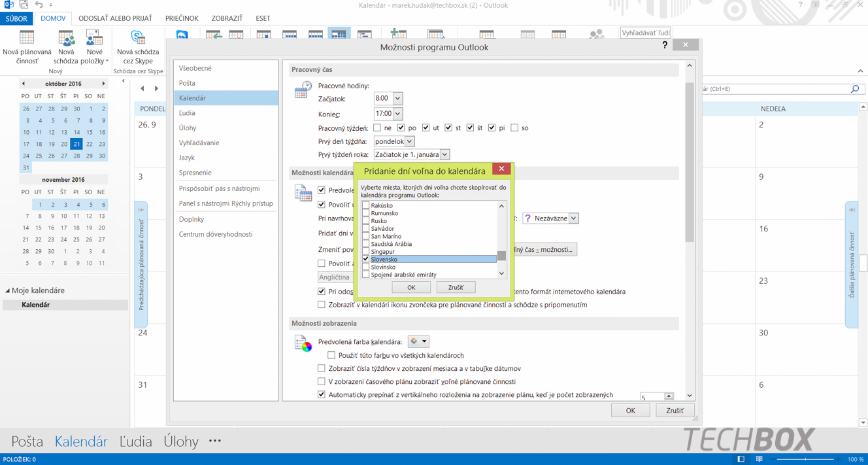Screen dimensions: 868x465
Task: Check Rakúsko in holiday list
Action: pos(366,205)
